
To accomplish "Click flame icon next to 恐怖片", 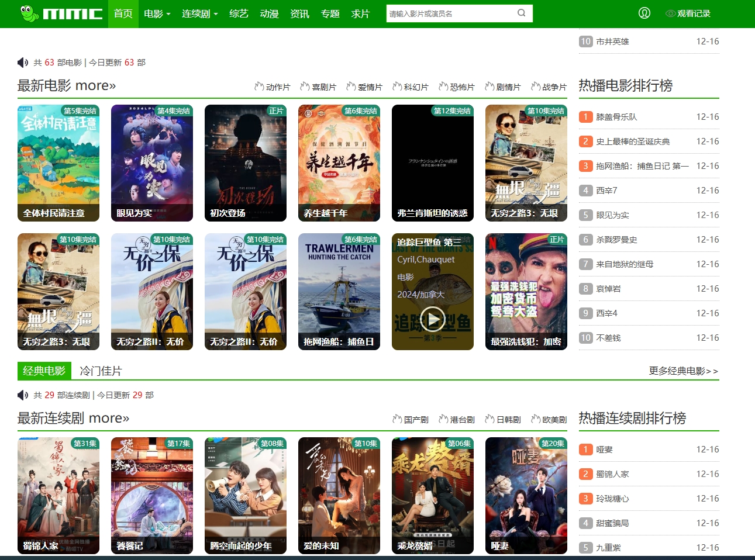I will (x=443, y=87).
